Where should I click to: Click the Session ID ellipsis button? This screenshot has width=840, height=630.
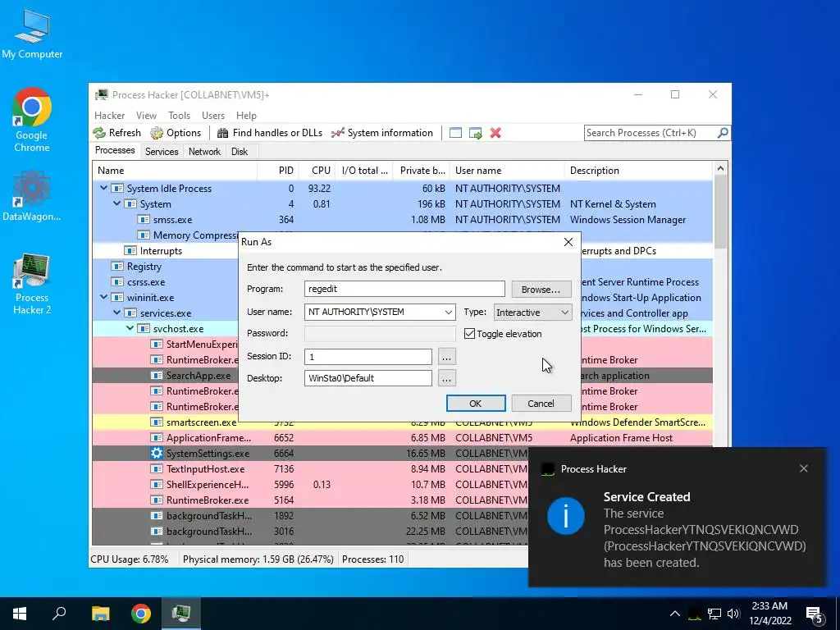(x=447, y=357)
